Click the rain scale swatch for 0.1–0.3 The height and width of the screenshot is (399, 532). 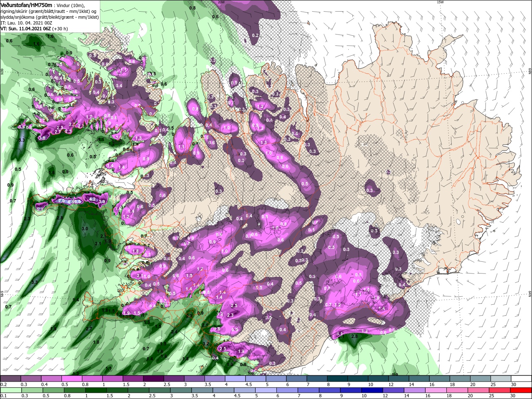10,390
